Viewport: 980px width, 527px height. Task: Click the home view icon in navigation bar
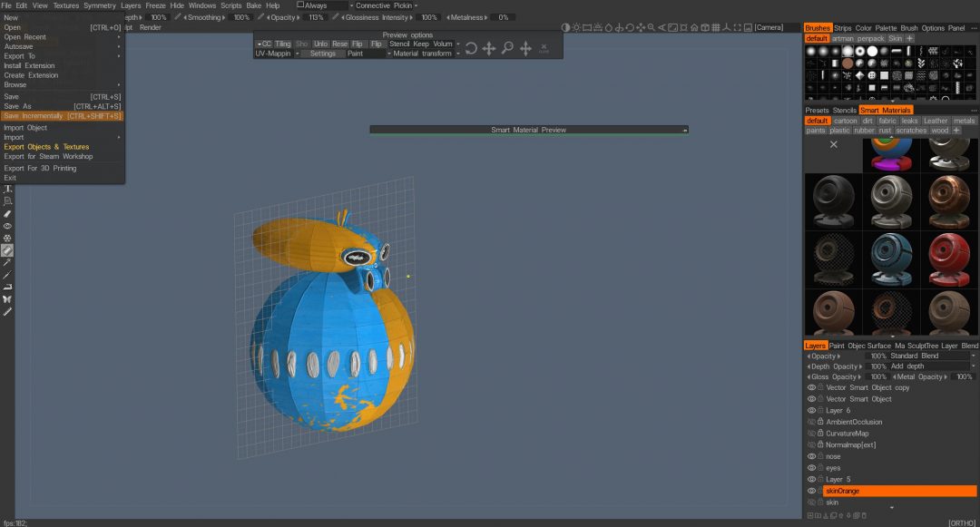pyautogui.click(x=694, y=27)
